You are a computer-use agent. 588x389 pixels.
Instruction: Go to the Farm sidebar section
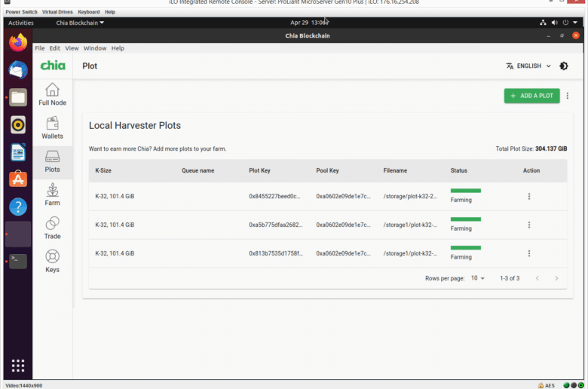[x=52, y=194]
